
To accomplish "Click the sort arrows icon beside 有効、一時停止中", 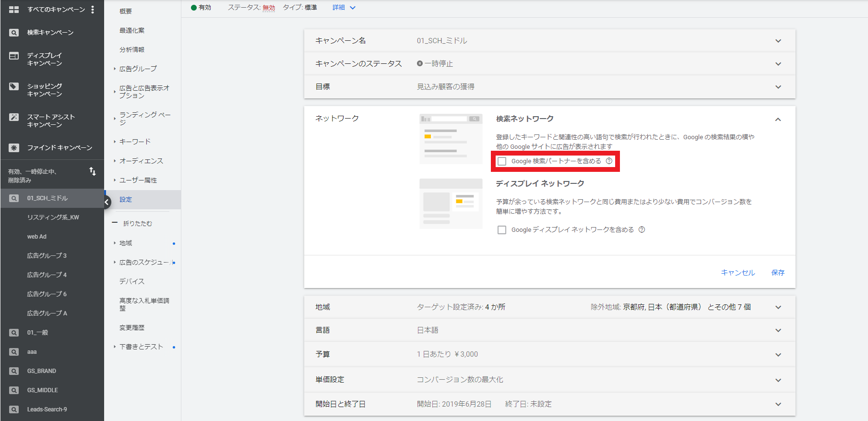I will coord(93,171).
